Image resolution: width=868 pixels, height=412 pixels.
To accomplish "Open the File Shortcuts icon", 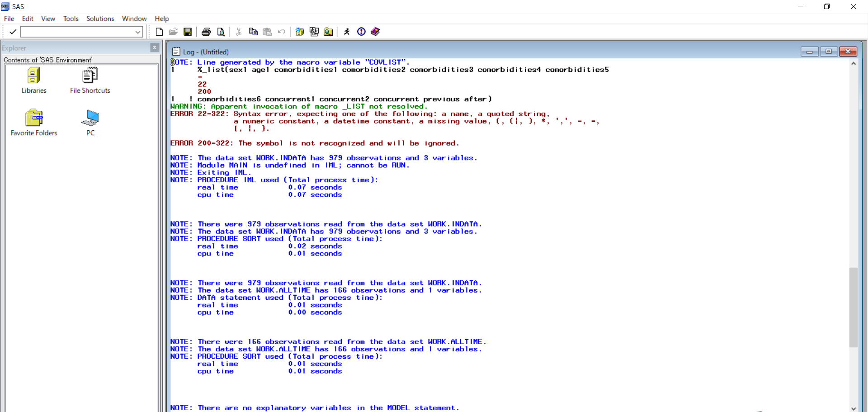I will point(90,81).
